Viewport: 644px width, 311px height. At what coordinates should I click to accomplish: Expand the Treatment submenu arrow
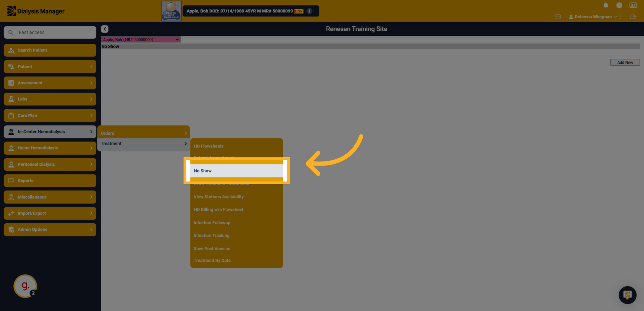click(x=185, y=144)
